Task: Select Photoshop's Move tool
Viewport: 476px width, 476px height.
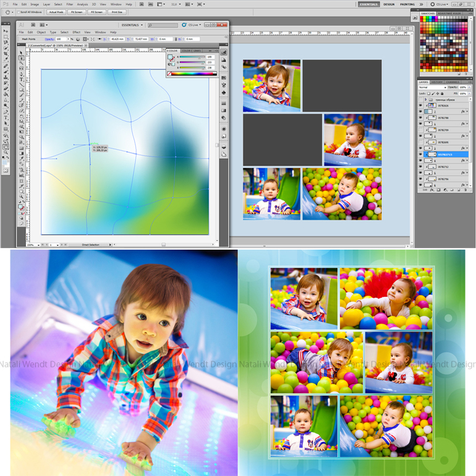Action: tap(6, 32)
